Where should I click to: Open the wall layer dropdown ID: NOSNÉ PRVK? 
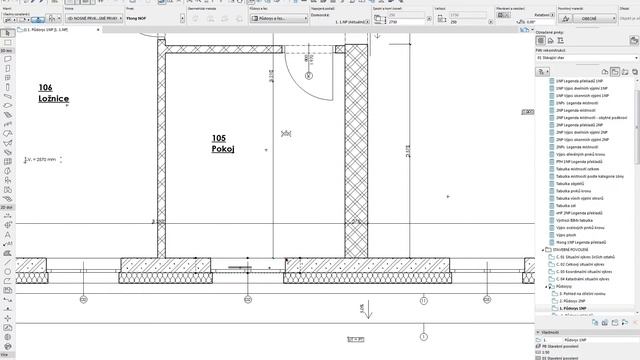tap(94, 18)
